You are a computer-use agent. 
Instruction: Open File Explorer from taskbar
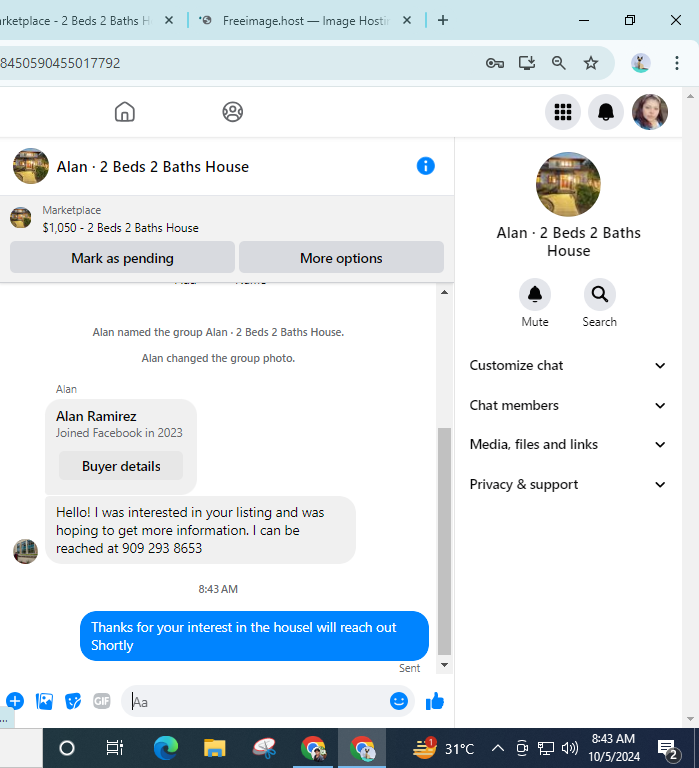pyautogui.click(x=215, y=748)
